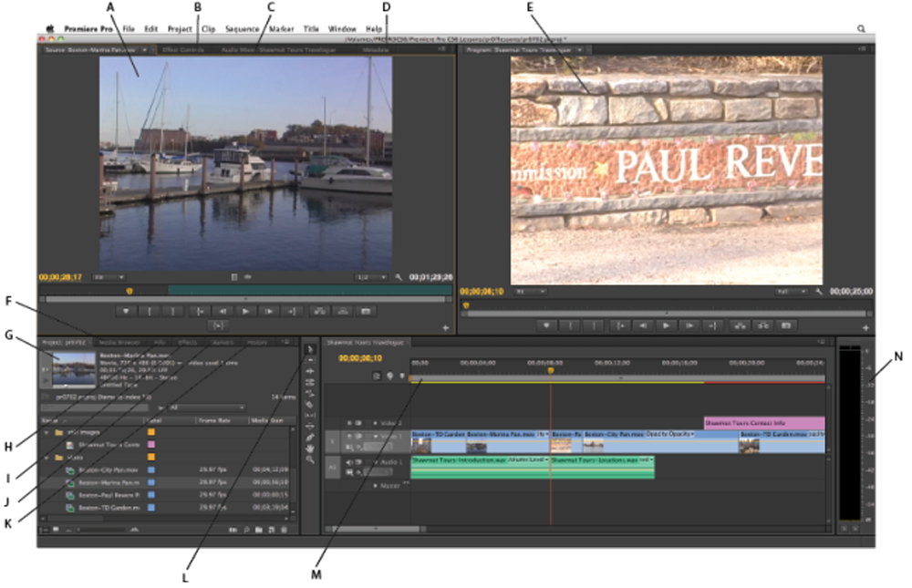Open Project panel In: All dropdown
This screenshot has width=912, height=588.
pyautogui.click(x=206, y=407)
